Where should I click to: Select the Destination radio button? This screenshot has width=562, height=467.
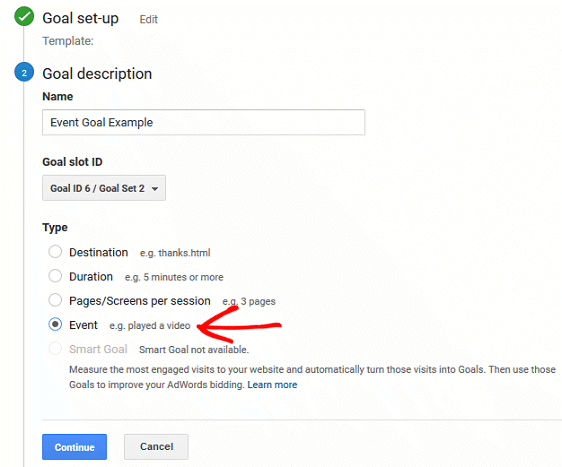pyautogui.click(x=55, y=252)
